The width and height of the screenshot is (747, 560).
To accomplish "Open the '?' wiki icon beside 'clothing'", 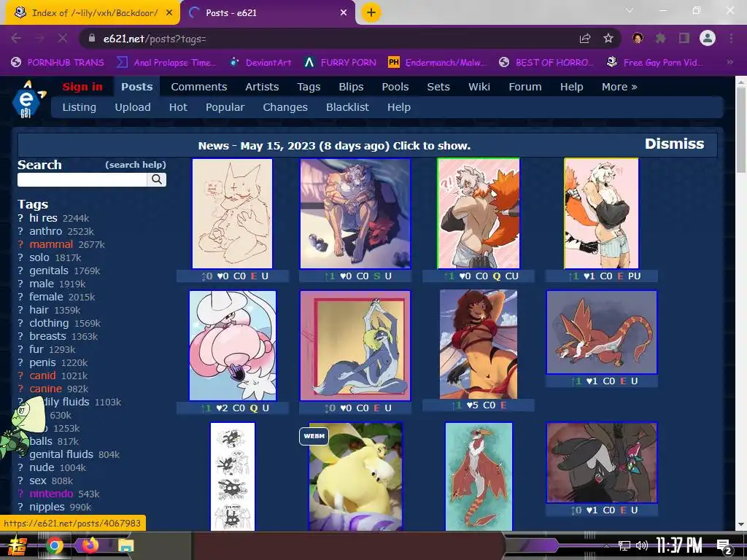I will point(20,323).
